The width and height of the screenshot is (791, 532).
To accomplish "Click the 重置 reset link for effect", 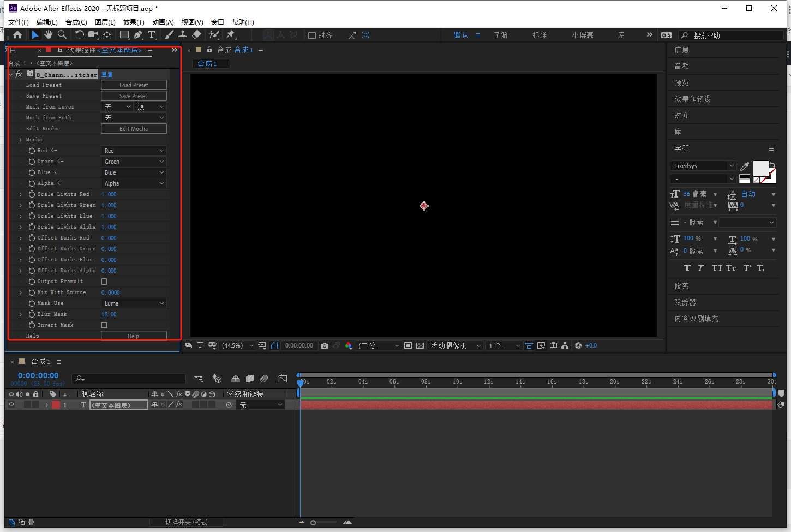I will point(107,75).
